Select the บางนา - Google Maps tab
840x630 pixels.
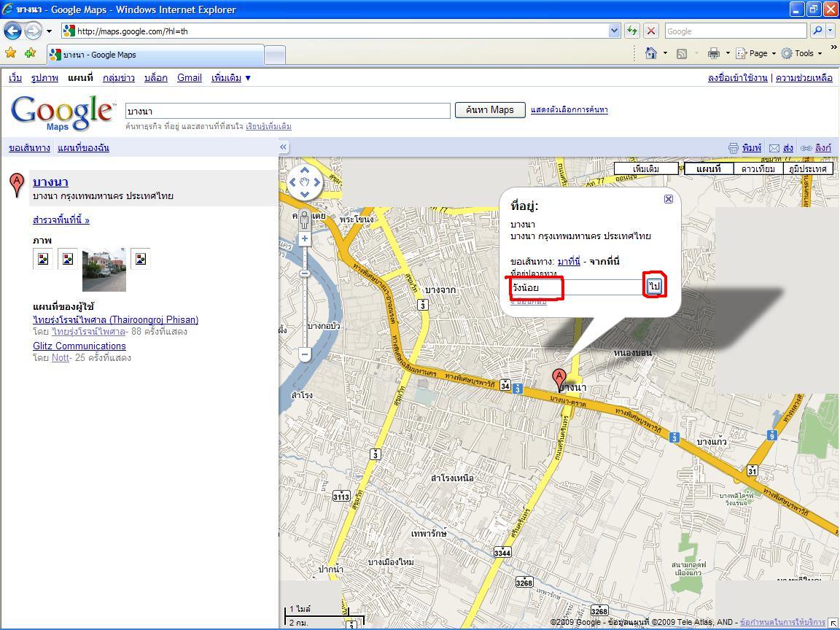155,55
